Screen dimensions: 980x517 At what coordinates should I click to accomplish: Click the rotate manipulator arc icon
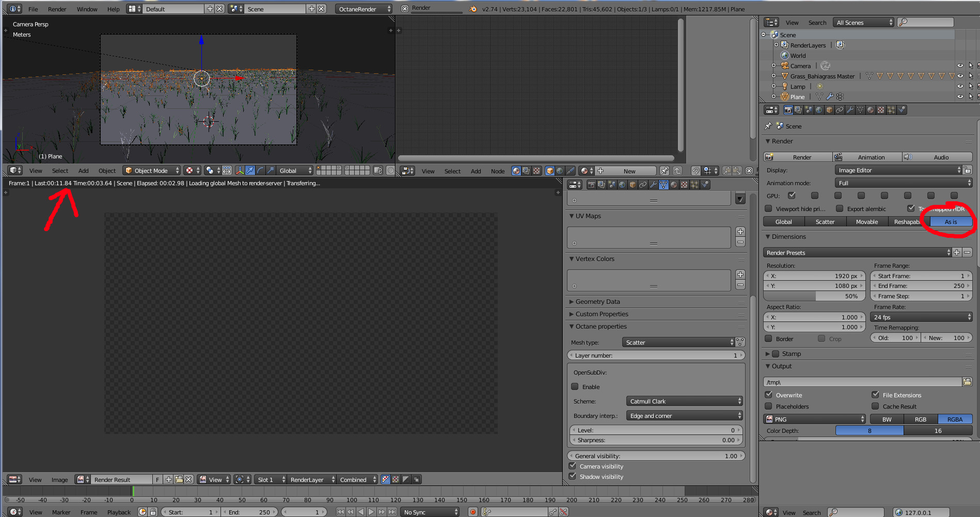pyautogui.click(x=260, y=170)
